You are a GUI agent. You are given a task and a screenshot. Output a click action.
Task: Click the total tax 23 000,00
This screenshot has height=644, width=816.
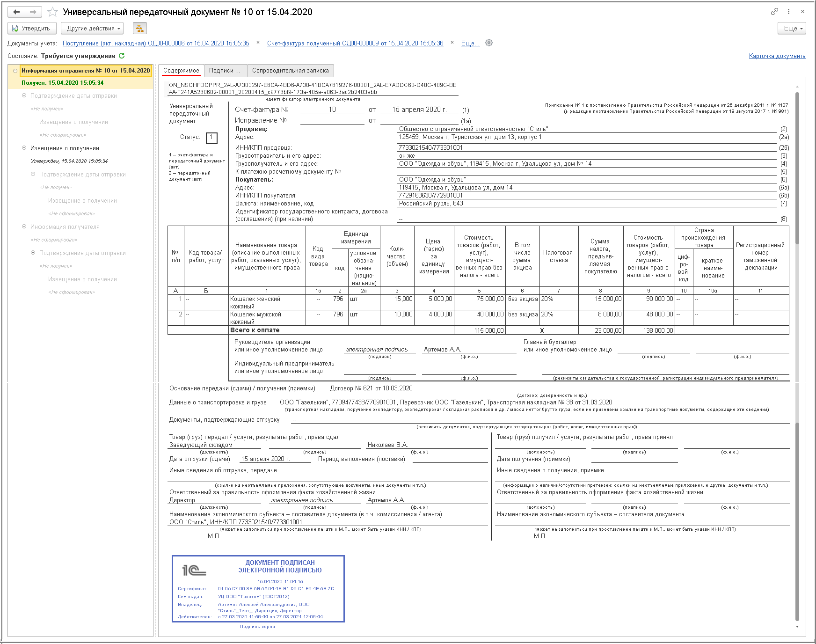coord(608,330)
